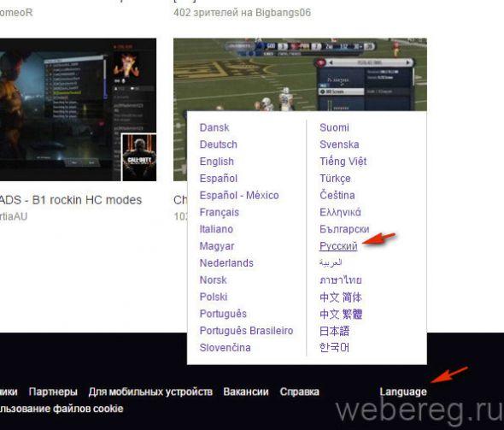Choose the Thai language entry ภาษาไทย
504x430 pixels.
tap(341, 280)
